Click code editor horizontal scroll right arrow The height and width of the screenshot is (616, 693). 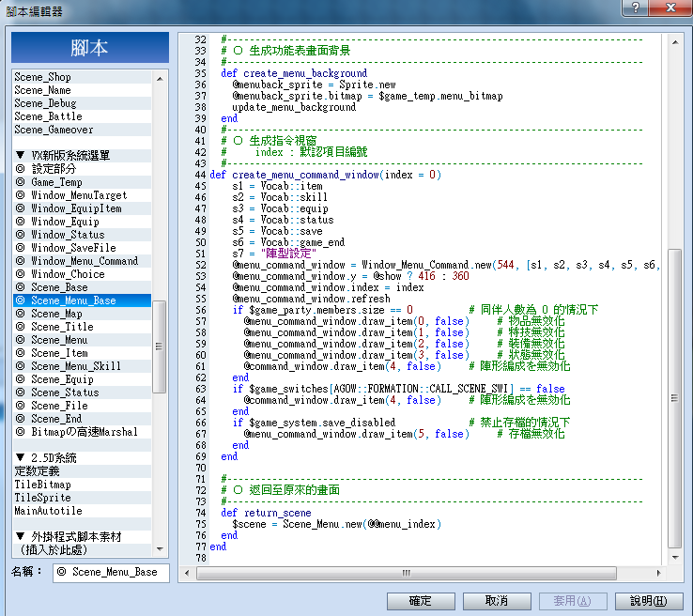pos(659,573)
